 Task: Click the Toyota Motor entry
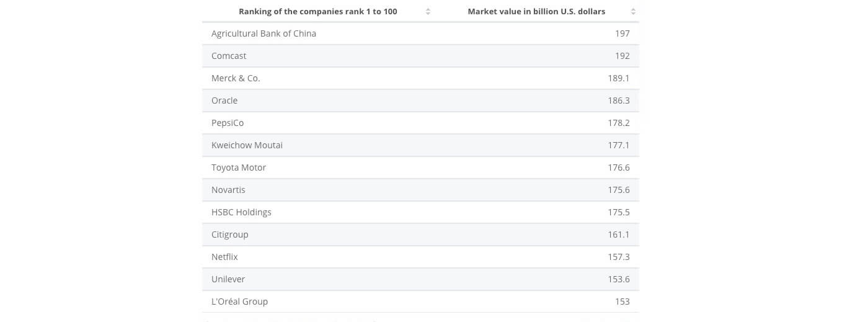(x=239, y=168)
